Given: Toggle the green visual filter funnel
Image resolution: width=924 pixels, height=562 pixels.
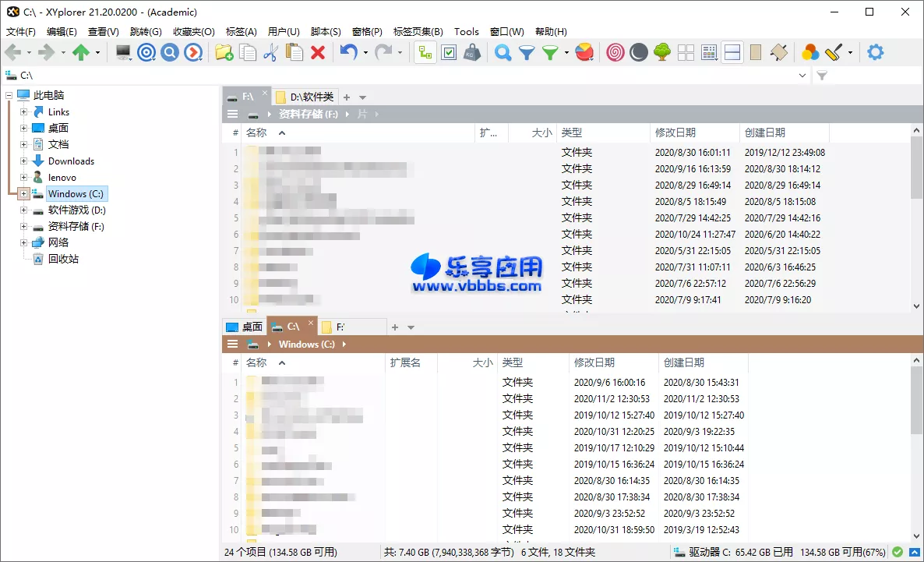Looking at the screenshot, I should coord(549,52).
